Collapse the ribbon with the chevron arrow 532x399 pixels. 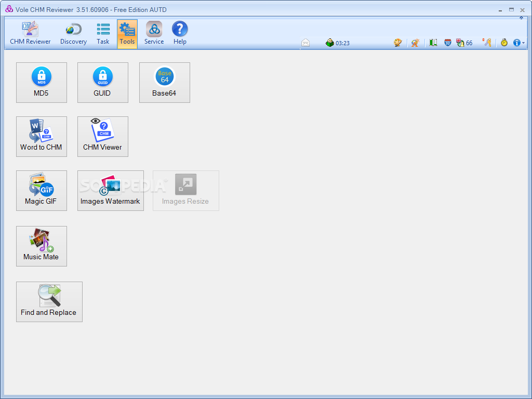pos(522,18)
